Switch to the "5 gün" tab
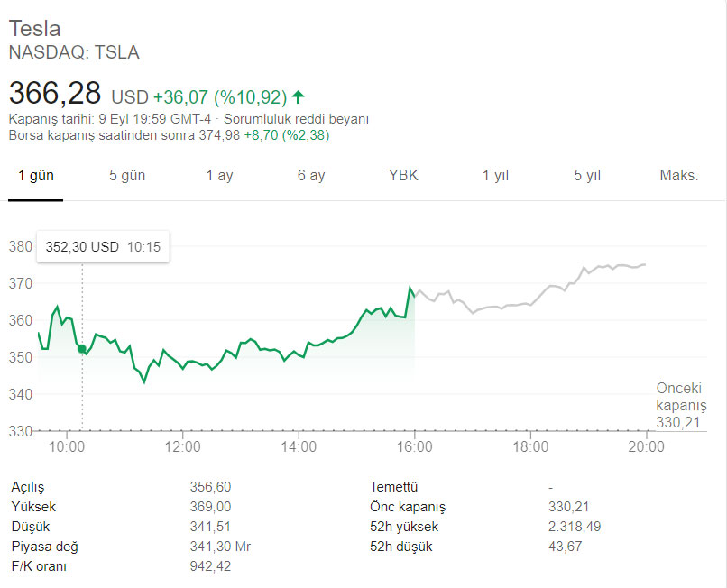Viewport: 727px width, 588px height. (127, 176)
